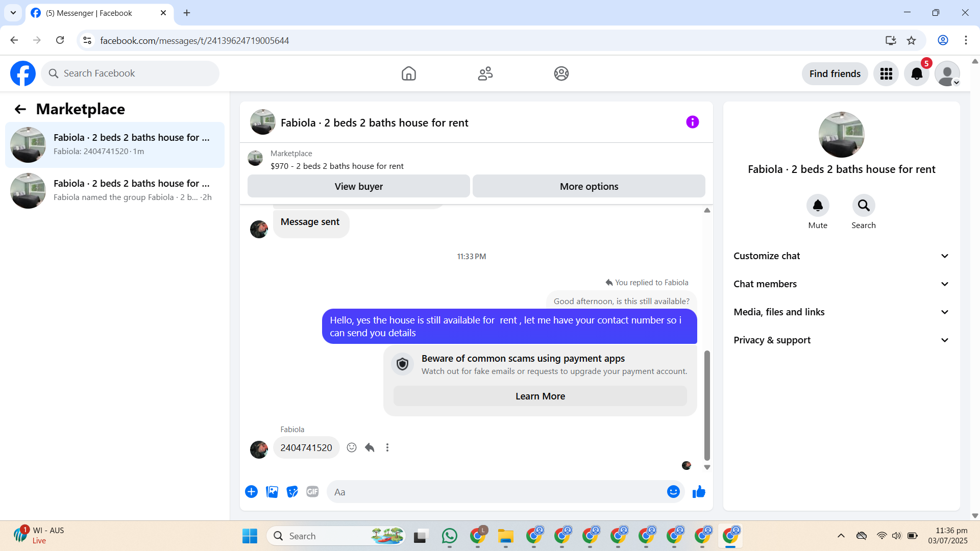Attach a photo with the image icon
The width and height of the screenshot is (980, 551).
(272, 492)
